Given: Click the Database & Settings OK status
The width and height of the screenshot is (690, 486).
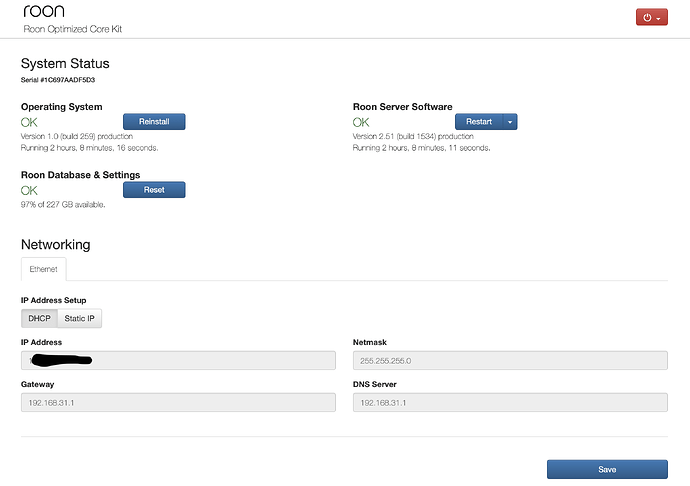Looking at the screenshot, I should pos(29,190).
